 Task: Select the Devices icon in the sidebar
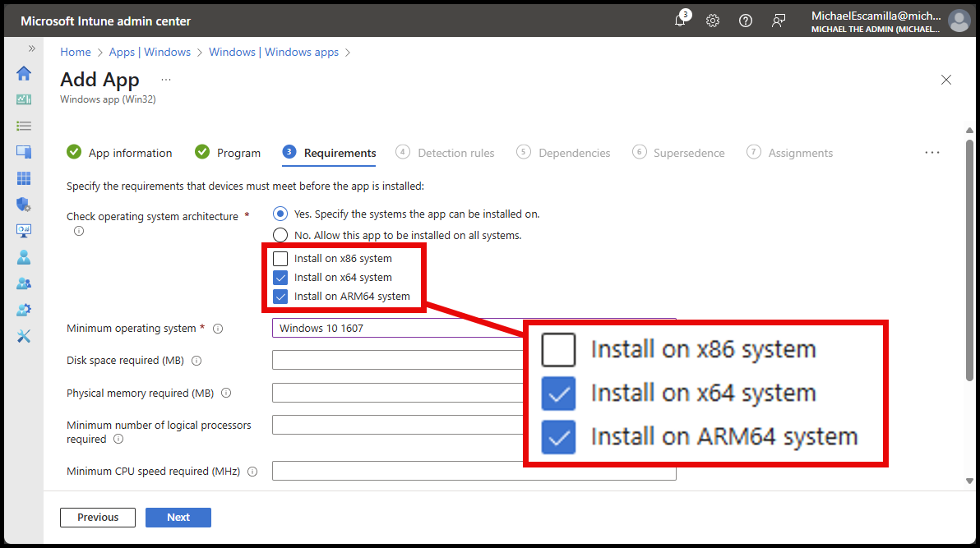[23, 151]
